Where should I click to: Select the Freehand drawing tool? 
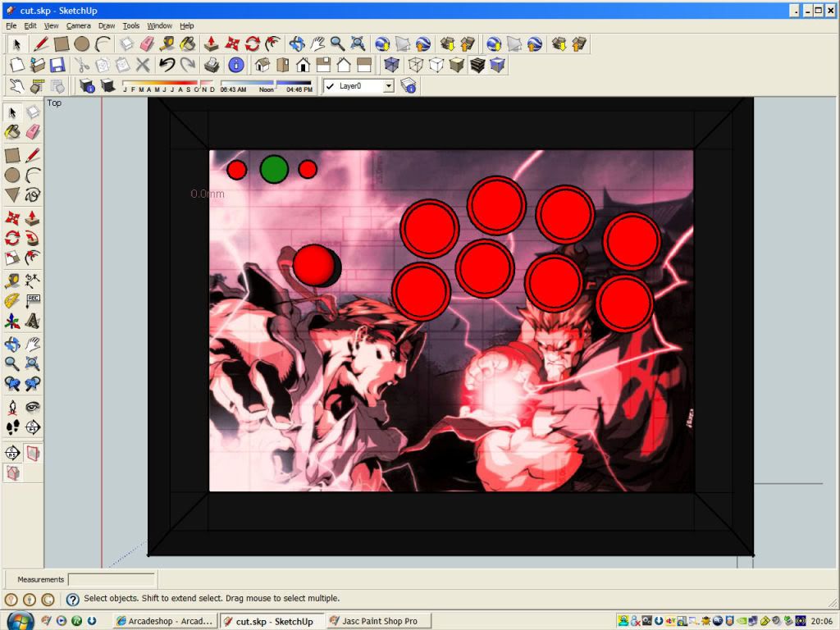(33, 195)
